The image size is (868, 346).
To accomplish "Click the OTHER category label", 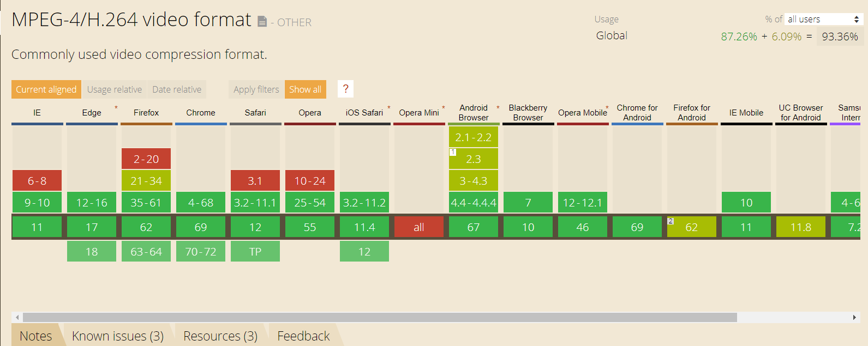I will (x=294, y=22).
